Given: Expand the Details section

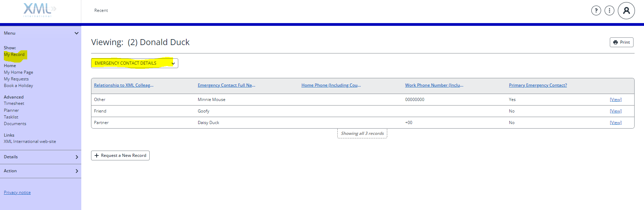Looking at the screenshot, I should pyautogui.click(x=40, y=157).
